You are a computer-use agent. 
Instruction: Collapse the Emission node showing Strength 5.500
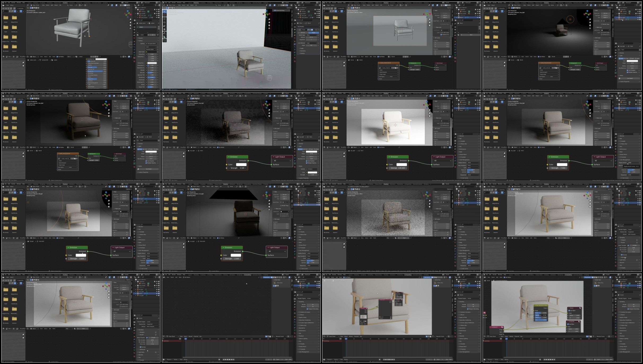[x=229, y=157]
